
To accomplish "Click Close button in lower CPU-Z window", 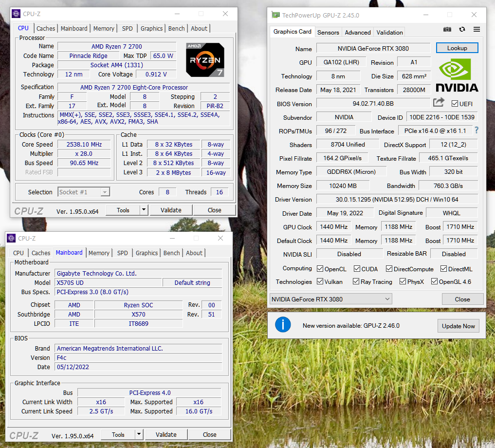I will pos(210,435).
